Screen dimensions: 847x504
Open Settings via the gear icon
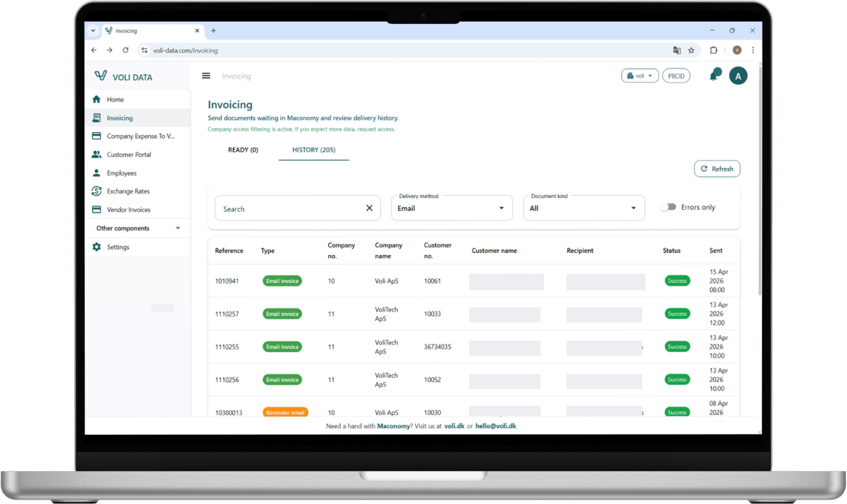[x=97, y=247]
